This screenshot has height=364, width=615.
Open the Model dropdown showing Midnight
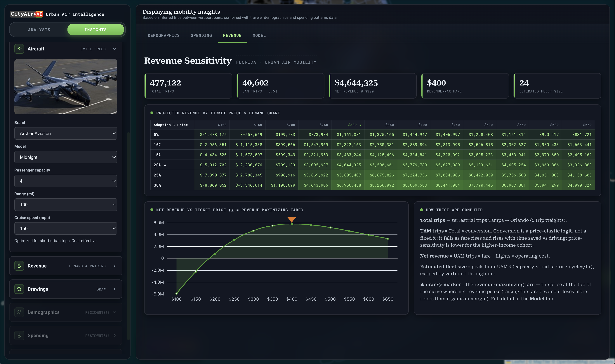(x=66, y=157)
